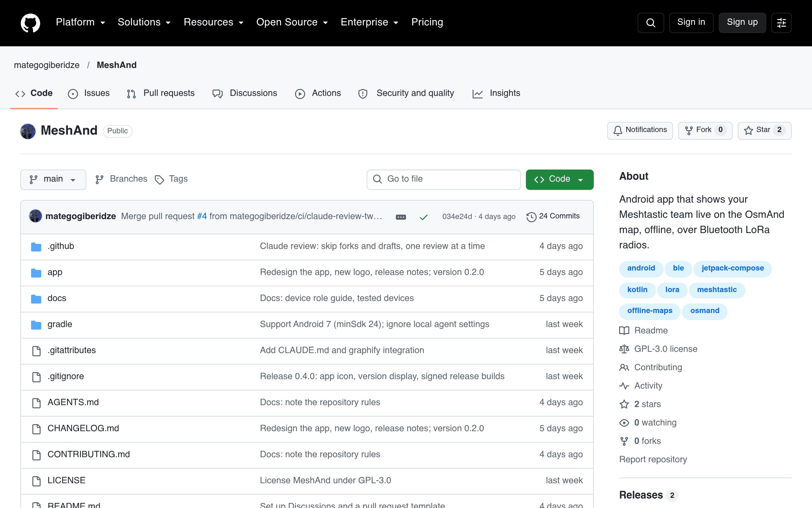Viewport: 812px width, 508px height.
Task: Expand the commit message ellipsis button
Action: [x=401, y=217]
